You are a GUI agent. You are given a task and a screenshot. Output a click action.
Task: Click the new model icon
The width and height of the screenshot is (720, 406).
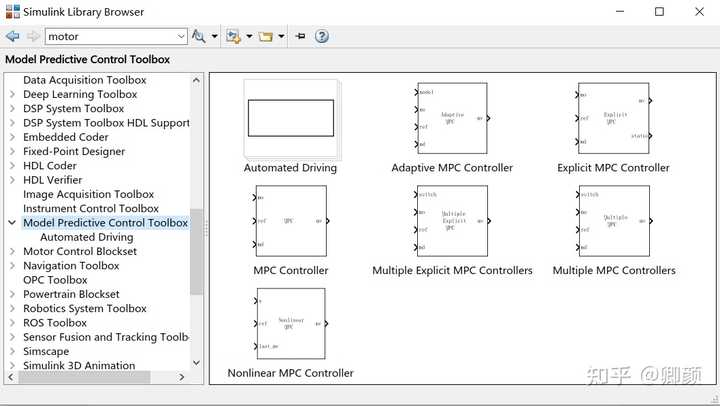(x=233, y=36)
